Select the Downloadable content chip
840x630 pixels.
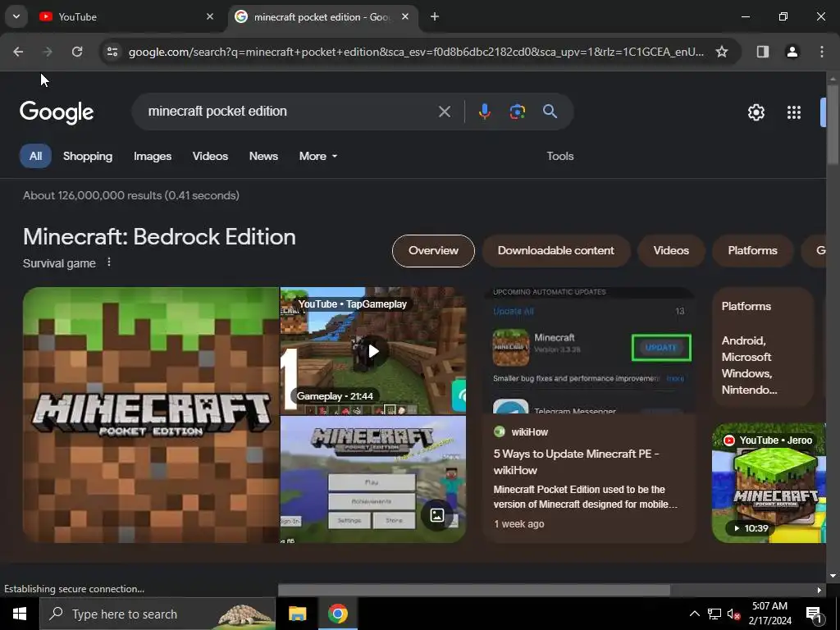[x=555, y=251]
